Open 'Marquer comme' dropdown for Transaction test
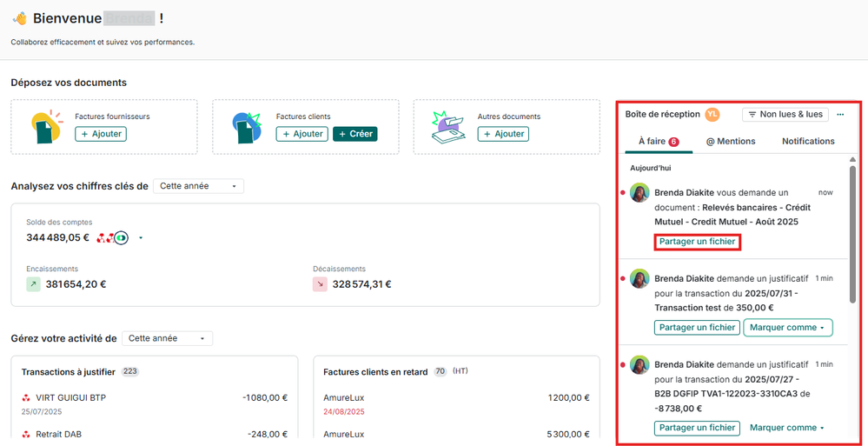Screen dimensions: 868x446 (787, 328)
